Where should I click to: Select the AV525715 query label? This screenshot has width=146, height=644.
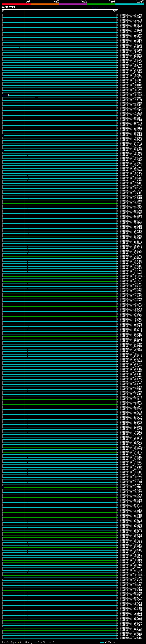click(8, 7)
